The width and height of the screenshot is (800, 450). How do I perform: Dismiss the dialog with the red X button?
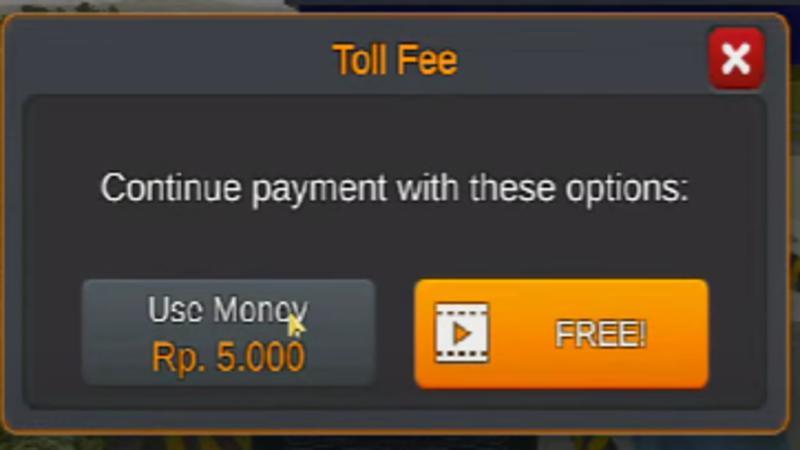(x=736, y=58)
